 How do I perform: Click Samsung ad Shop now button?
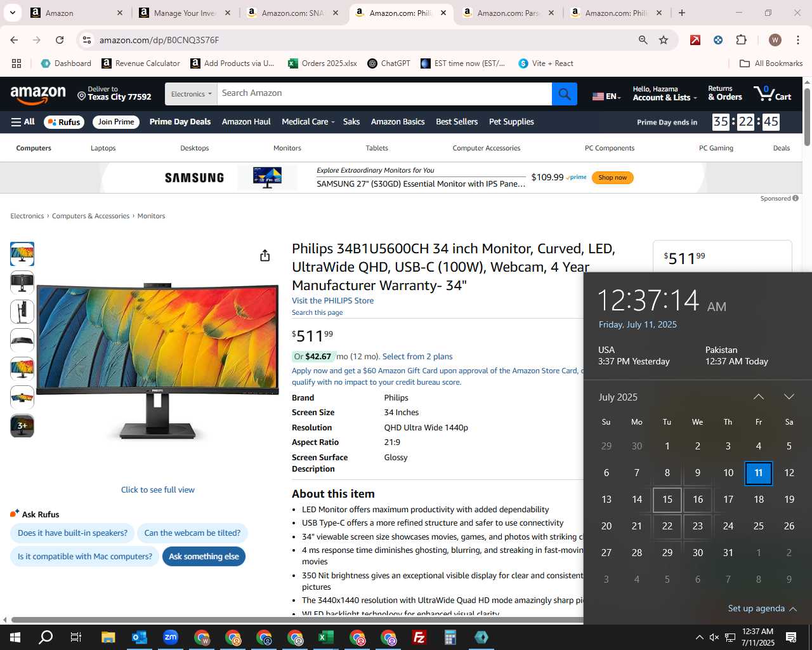pos(612,178)
